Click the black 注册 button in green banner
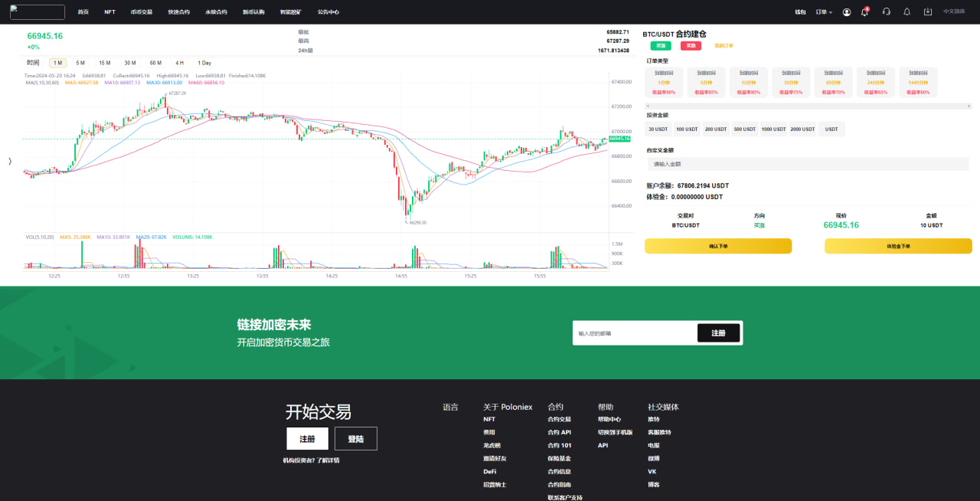980x501 pixels. [718, 333]
